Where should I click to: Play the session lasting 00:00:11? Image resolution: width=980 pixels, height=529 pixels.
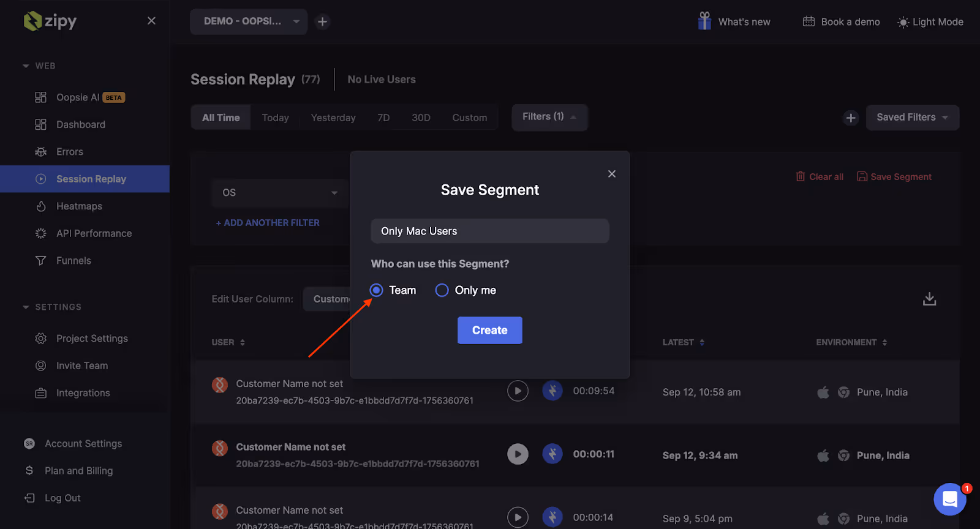click(x=518, y=454)
